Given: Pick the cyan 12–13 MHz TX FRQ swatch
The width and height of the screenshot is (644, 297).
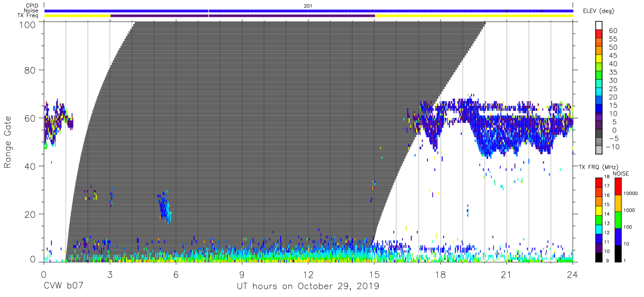Looking at the screenshot, I should pos(599,228).
